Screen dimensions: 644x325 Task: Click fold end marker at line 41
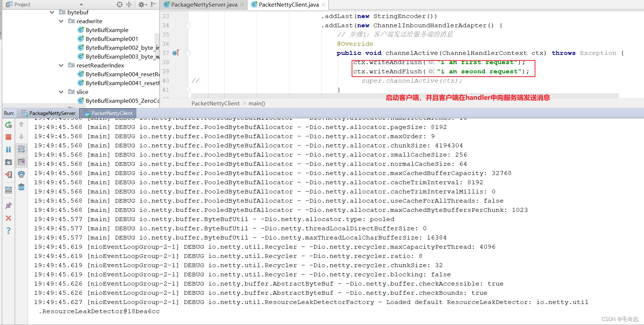[x=188, y=90]
